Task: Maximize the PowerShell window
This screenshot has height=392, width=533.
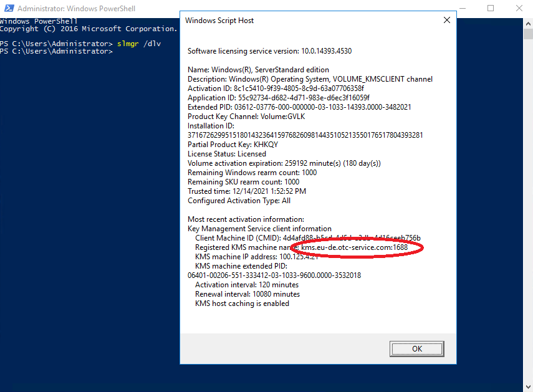Action: pyautogui.click(x=491, y=8)
